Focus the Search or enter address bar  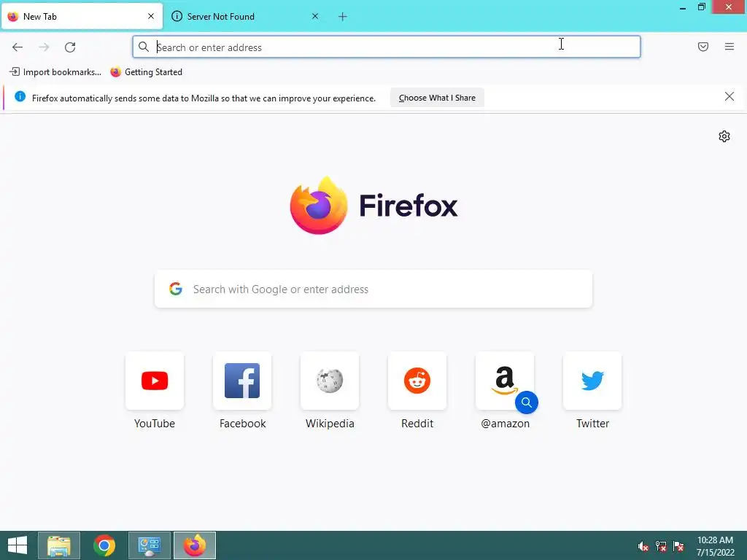coord(387,47)
